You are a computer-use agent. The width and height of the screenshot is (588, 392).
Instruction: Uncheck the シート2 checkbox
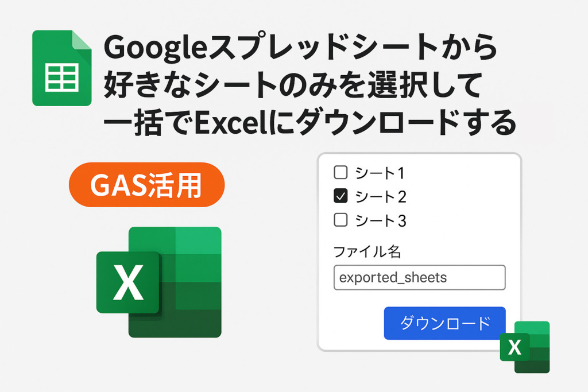[341, 196]
